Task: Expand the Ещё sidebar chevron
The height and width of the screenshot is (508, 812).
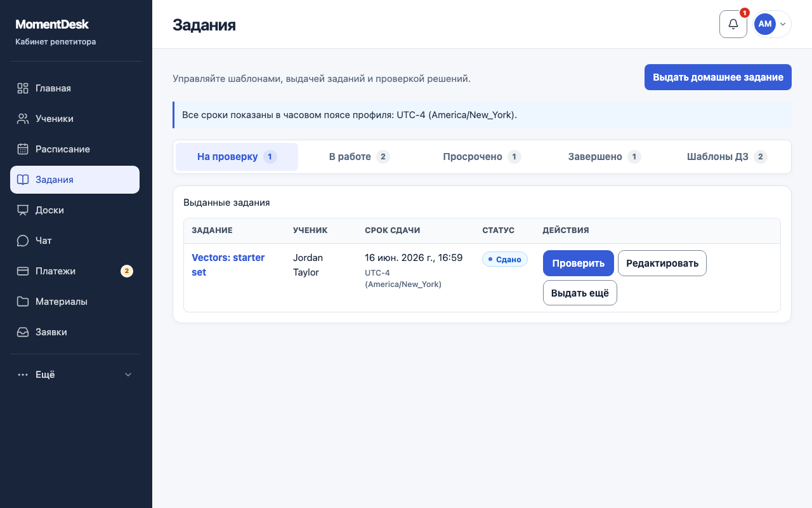Action: (x=128, y=375)
